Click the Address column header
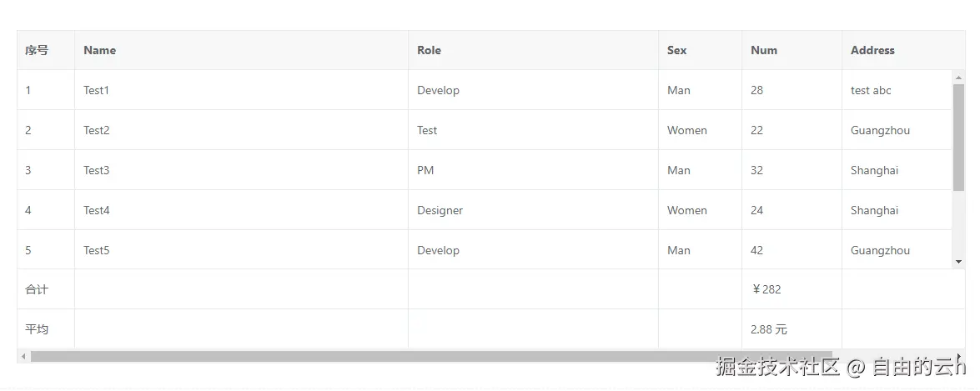This screenshot has height=391, width=980. [872, 50]
